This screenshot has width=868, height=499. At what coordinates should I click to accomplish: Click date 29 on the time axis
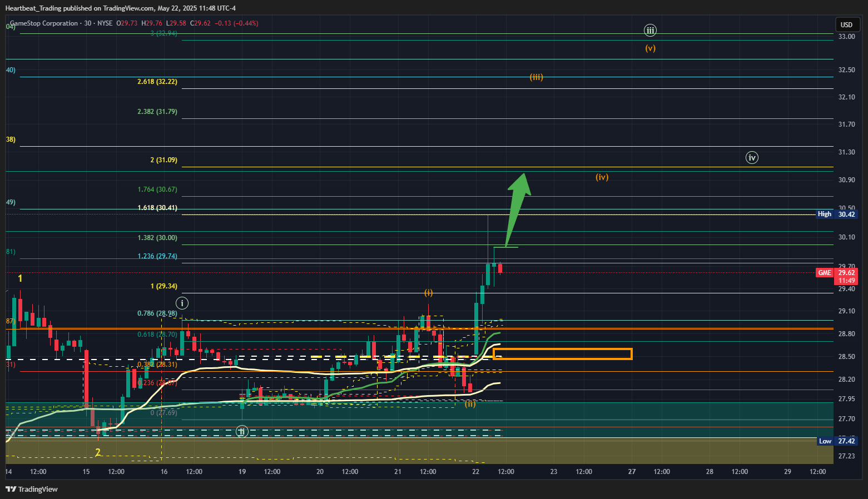787,472
